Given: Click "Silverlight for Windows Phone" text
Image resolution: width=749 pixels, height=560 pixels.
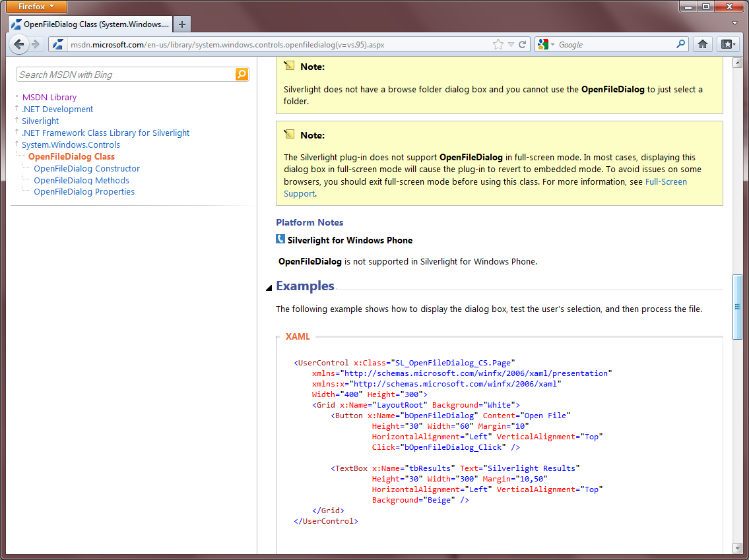Looking at the screenshot, I should point(350,240).
